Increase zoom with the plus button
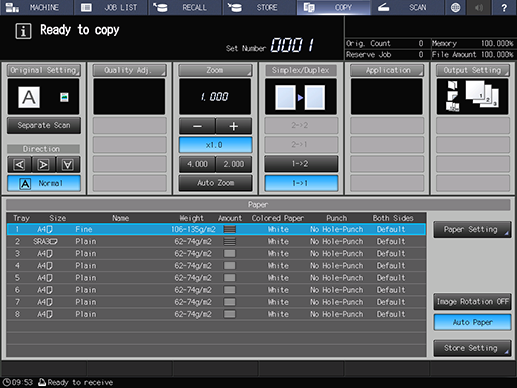Image resolution: width=517 pixels, height=388 pixels. click(x=234, y=126)
